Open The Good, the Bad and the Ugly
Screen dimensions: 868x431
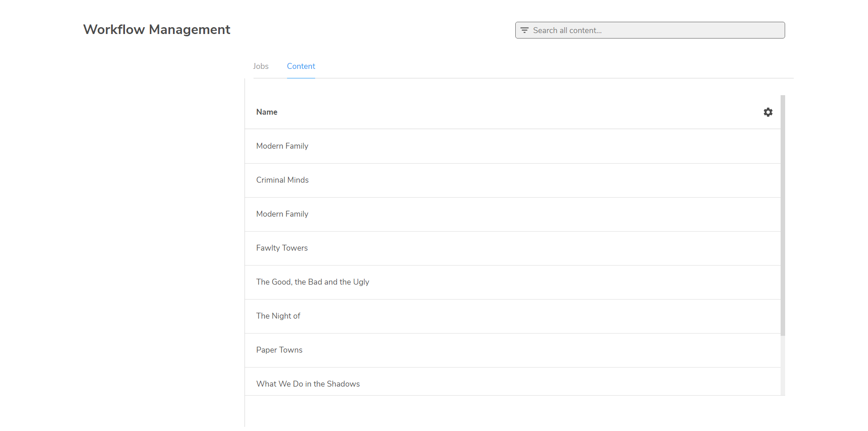[312, 282]
